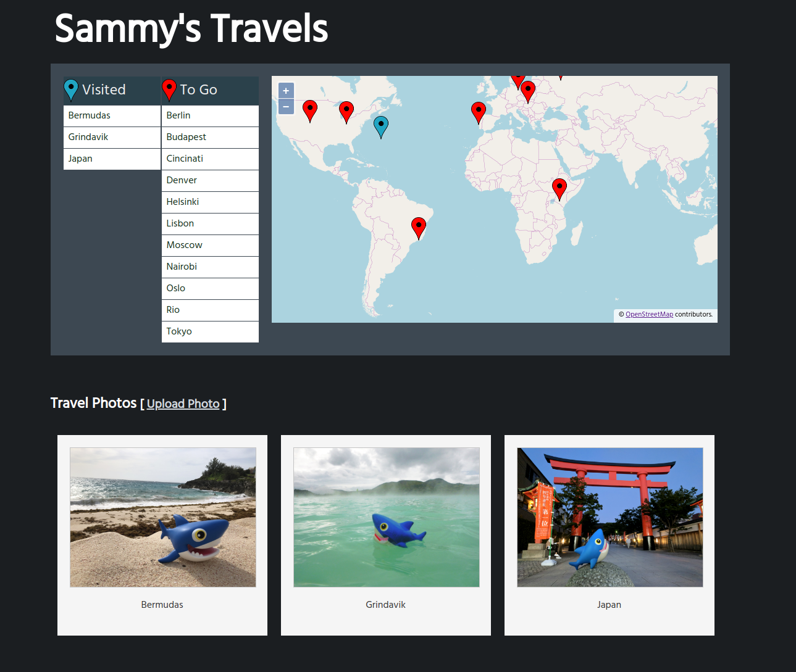Select Bermudas in the Visited list

point(112,116)
